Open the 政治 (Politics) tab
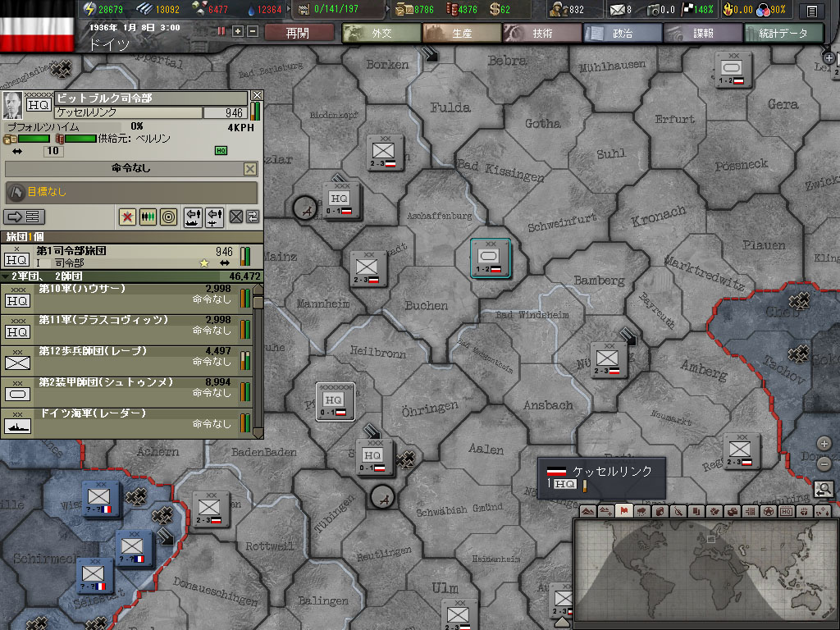 tap(623, 33)
